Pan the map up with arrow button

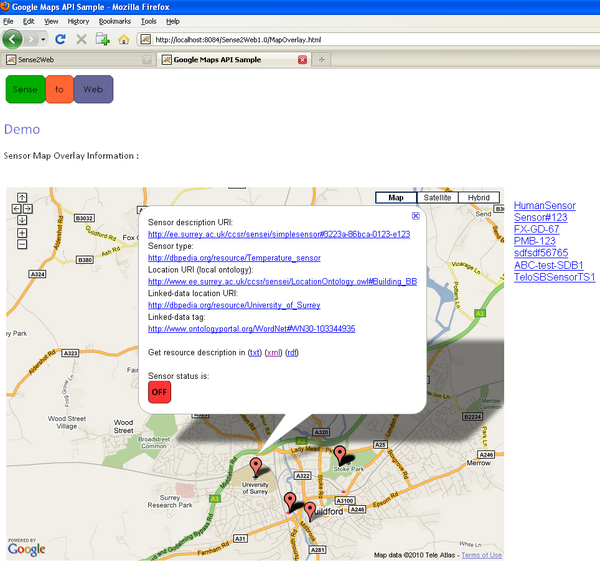click(x=22, y=197)
